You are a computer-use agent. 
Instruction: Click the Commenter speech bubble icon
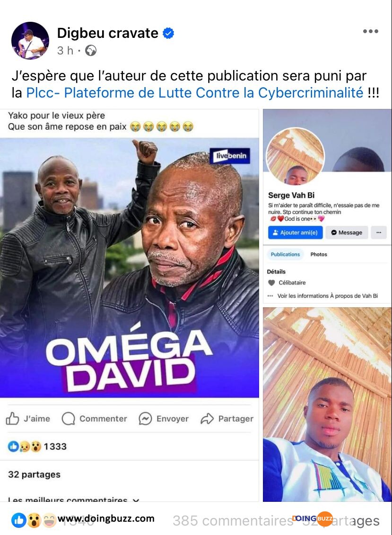tap(68, 419)
